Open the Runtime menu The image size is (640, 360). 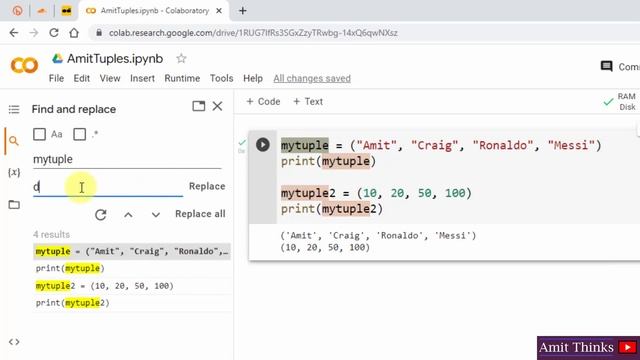point(182,78)
